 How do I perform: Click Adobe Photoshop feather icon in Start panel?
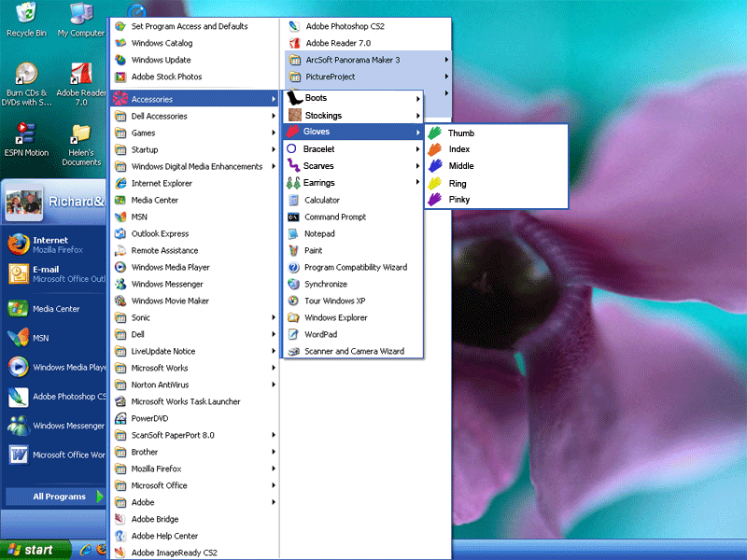coord(18,397)
